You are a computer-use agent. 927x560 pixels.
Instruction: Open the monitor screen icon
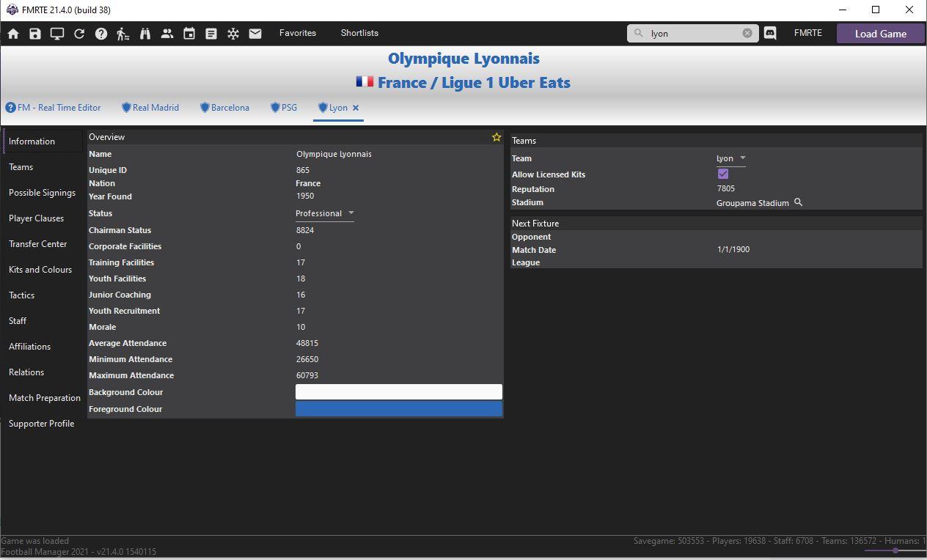(57, 34)
